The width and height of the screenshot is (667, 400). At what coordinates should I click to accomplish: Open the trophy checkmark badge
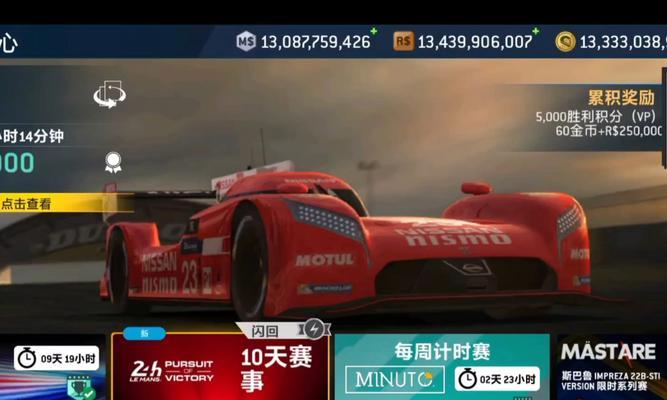[x=80, y=387]
